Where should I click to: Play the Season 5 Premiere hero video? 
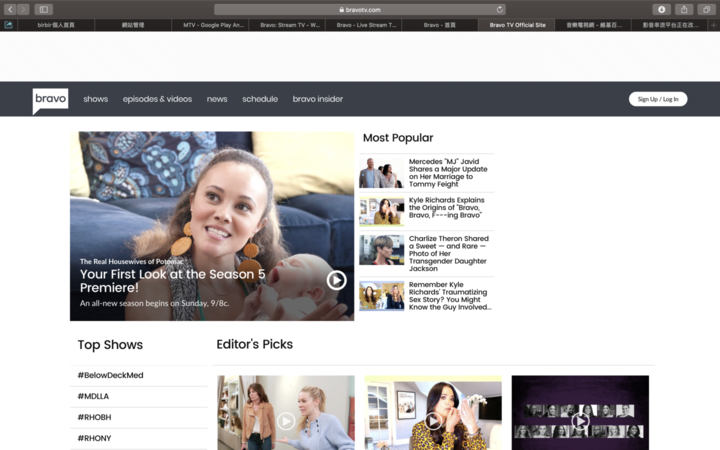tap(337, 280)
